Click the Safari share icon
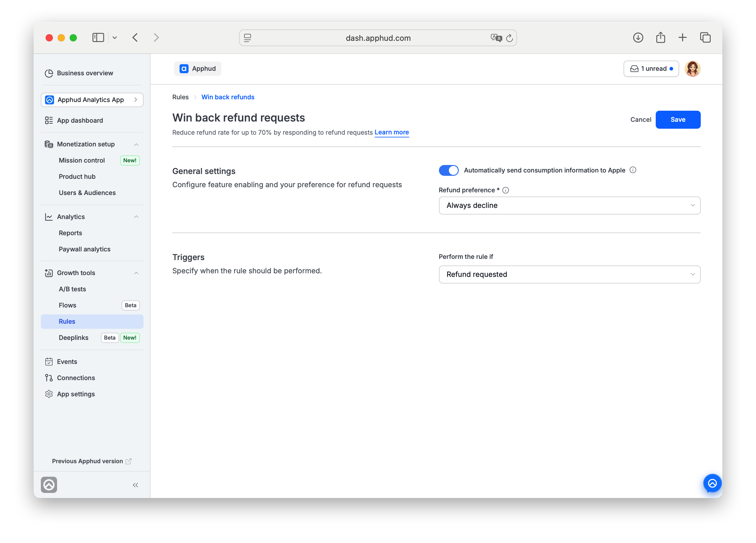Image resolution: width=756 pixels, height=543 pixels. (660, 37)
